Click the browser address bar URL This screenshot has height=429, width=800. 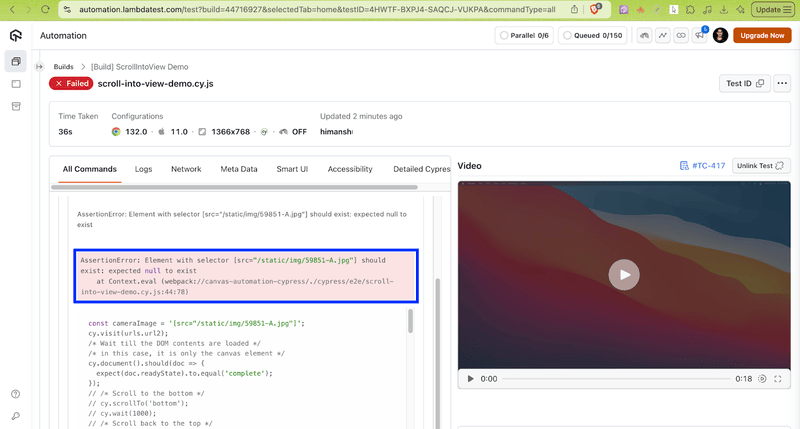click(x=317, y=10)
